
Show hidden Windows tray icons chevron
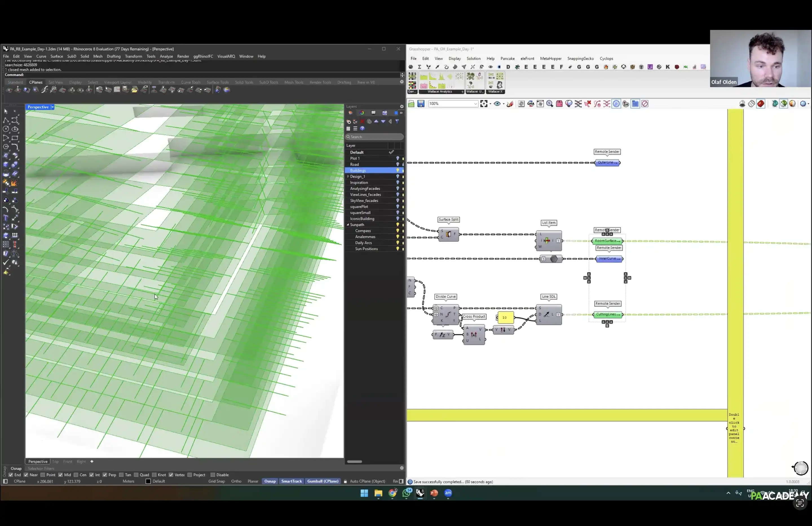tap(728, 493)
